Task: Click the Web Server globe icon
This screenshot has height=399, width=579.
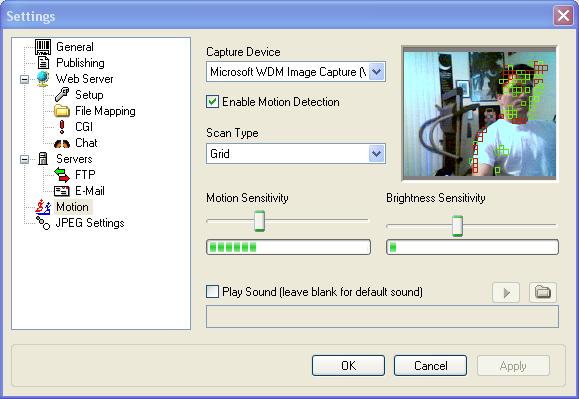Action: [43, 79]
